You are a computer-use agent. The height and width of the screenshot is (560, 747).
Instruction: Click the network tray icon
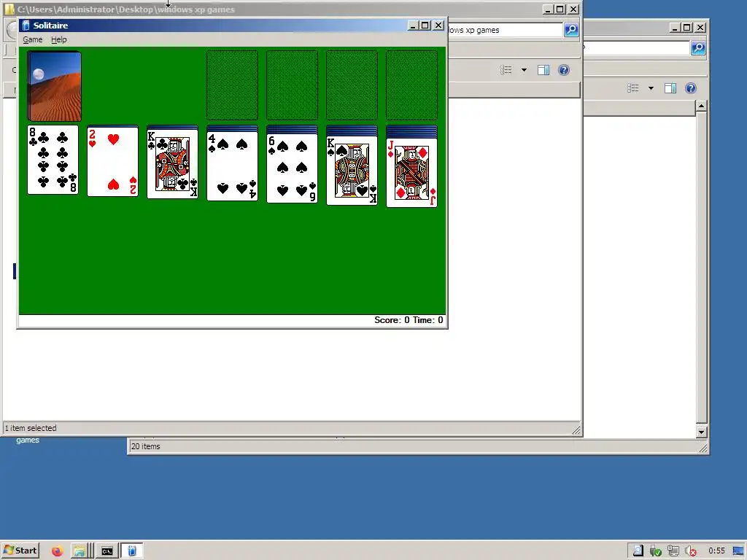tap(673, 551)
